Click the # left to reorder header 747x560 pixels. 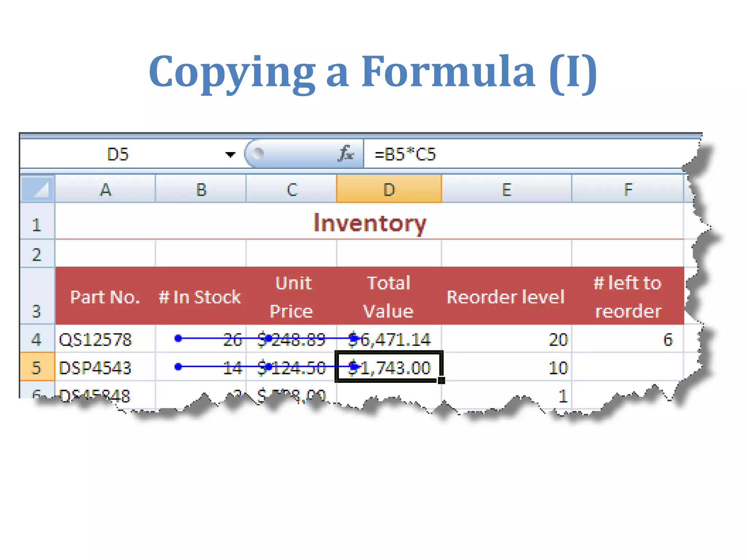628,296
